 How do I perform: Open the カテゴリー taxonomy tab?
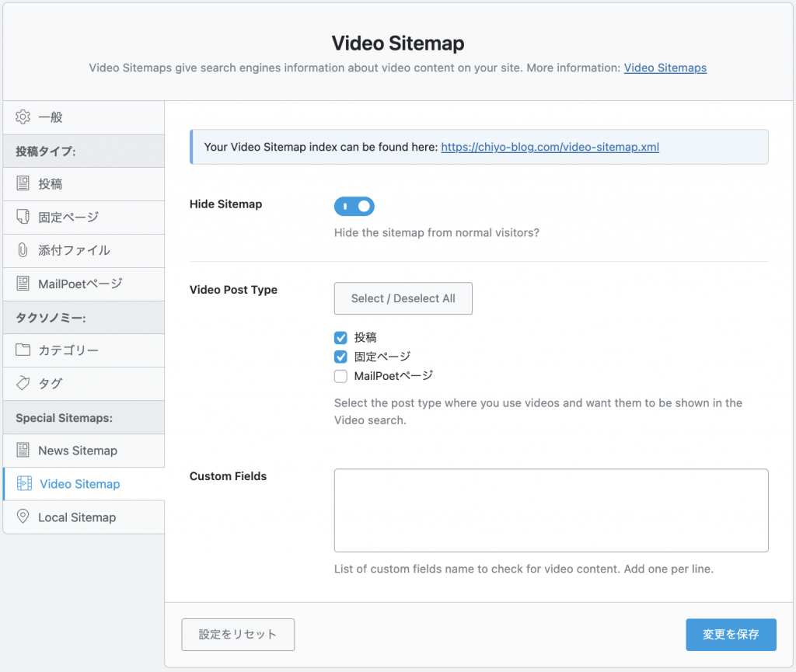84,350
